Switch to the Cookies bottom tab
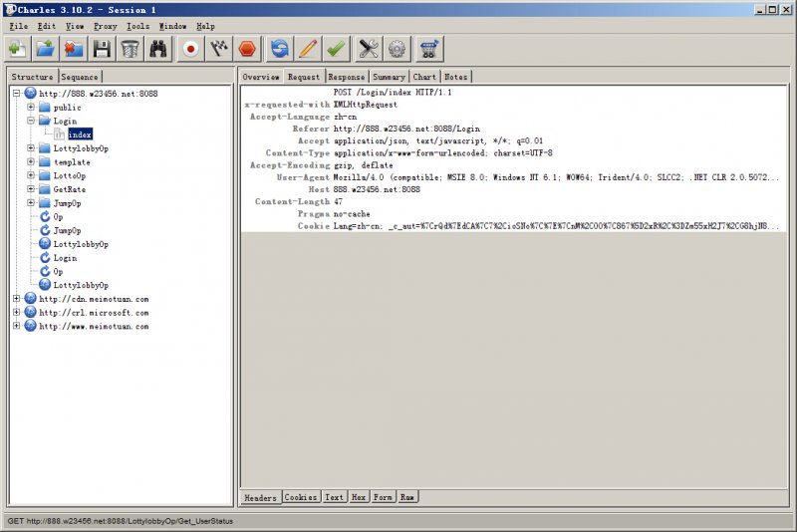Image resolution: width=797 pixels, height=532 pixels. click(301, 497)
